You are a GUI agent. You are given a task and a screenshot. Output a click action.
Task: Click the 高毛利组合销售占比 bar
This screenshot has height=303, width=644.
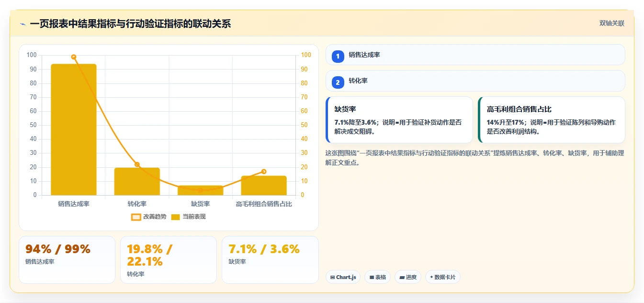[x=264, y=186]
